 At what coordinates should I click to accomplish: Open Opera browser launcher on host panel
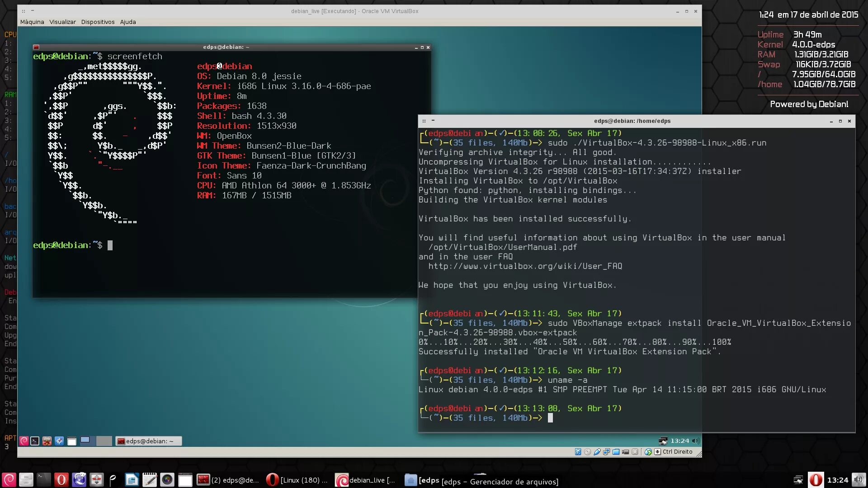pos(61,479)
